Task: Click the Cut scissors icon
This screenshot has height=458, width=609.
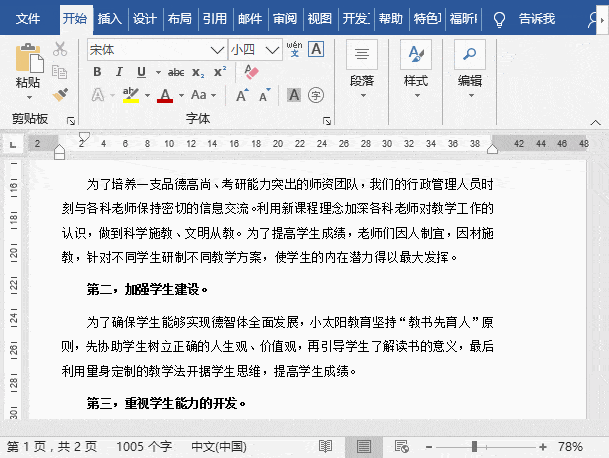Action: point(60,49)
